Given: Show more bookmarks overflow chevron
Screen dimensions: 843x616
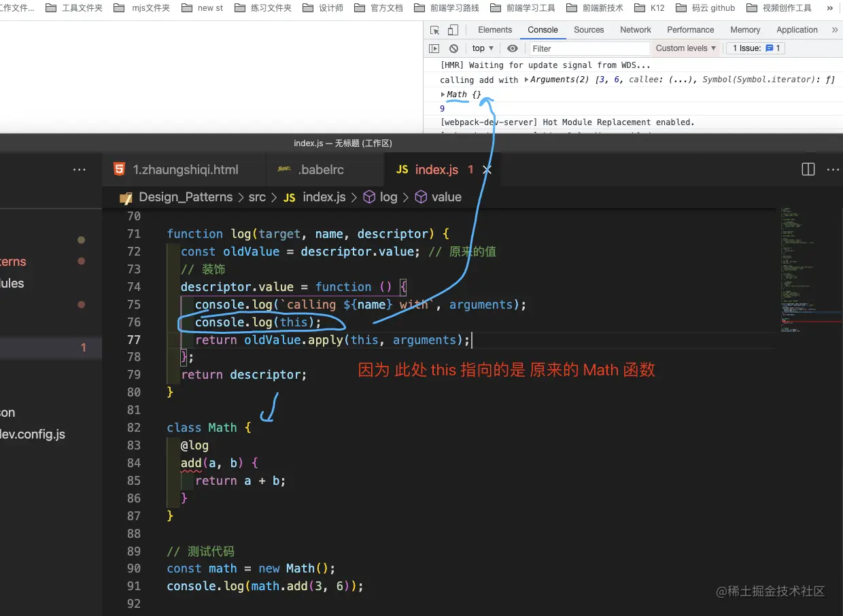Looking at the screenshot, I should click(829, 8).
